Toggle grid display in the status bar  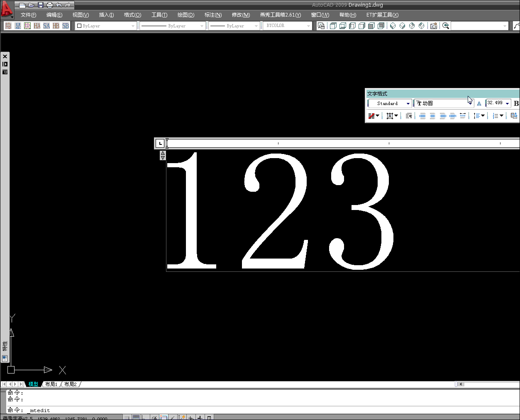pos(136,417)
